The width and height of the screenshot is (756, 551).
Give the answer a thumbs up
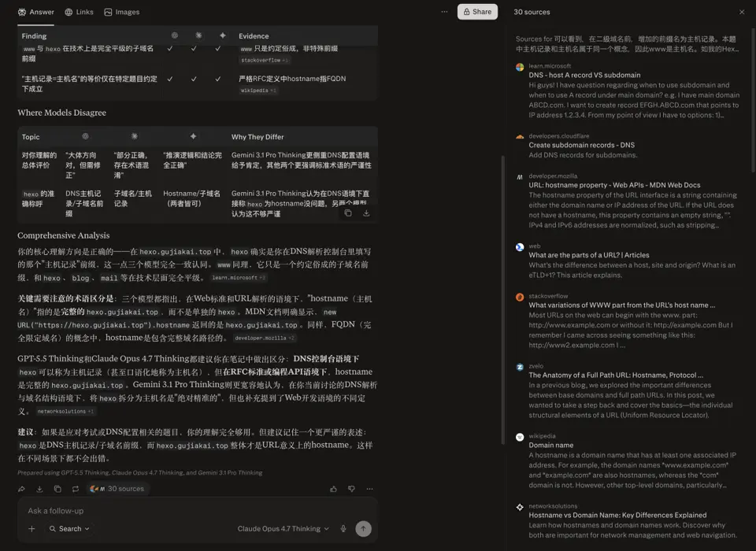[x=333, y=489]
